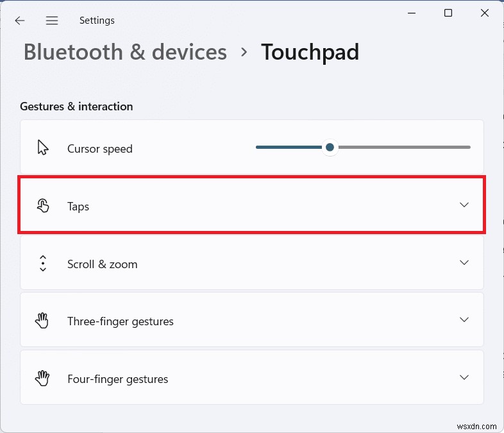Click the breadcrumb separator chevron
This screenshot has width=504, height=433.
coord(244,52)
